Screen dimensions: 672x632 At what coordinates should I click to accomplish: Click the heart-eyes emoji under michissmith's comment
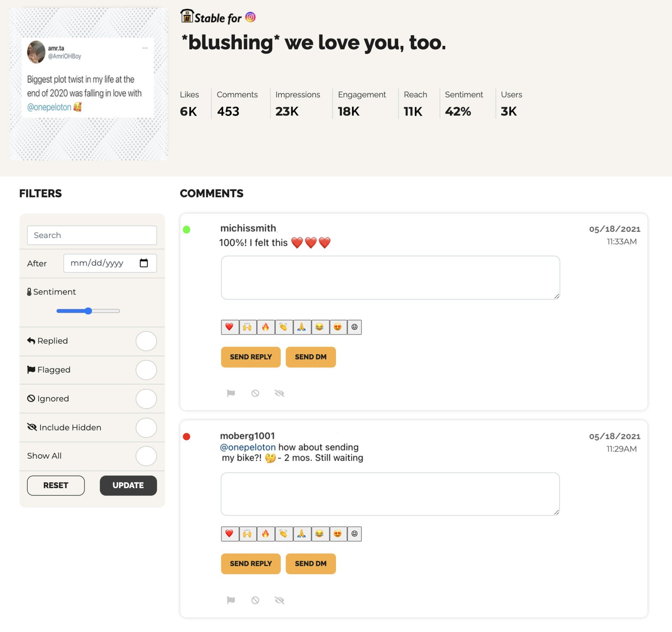point(338,327)
